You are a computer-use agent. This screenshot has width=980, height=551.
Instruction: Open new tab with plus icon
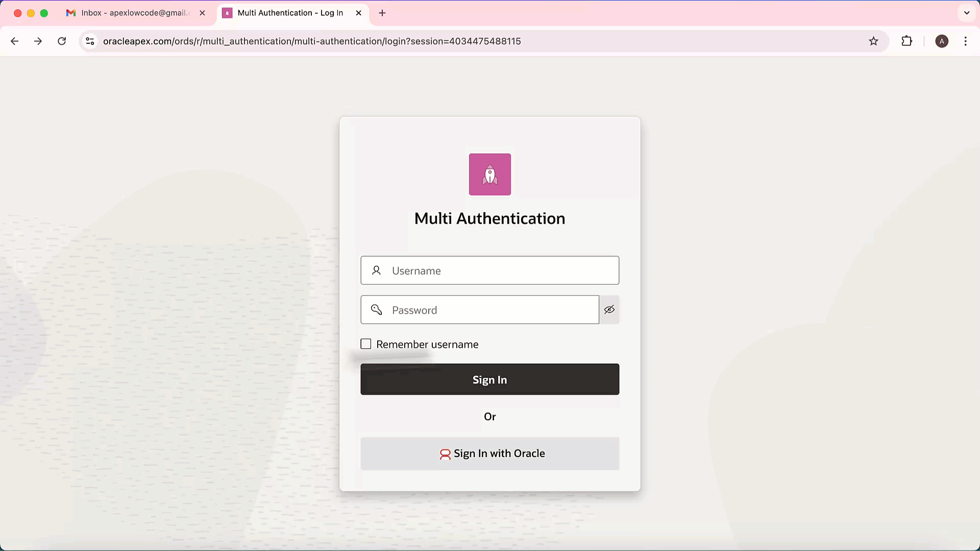(x=382, y=13)
